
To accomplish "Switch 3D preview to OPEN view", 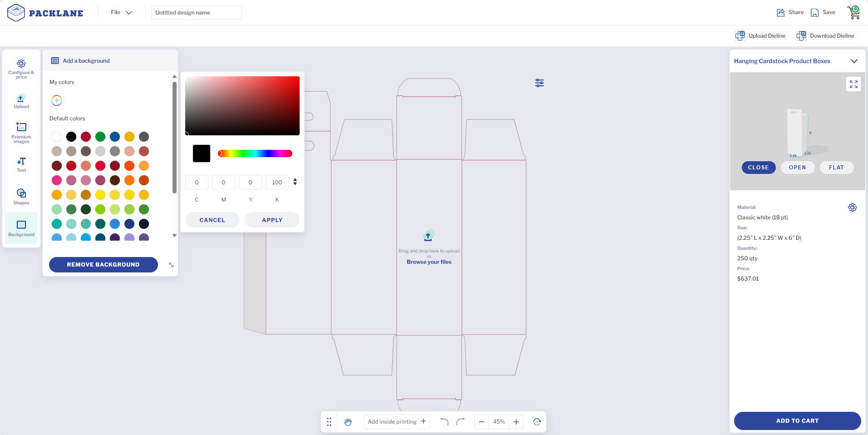I will click(x=797, y=168).
